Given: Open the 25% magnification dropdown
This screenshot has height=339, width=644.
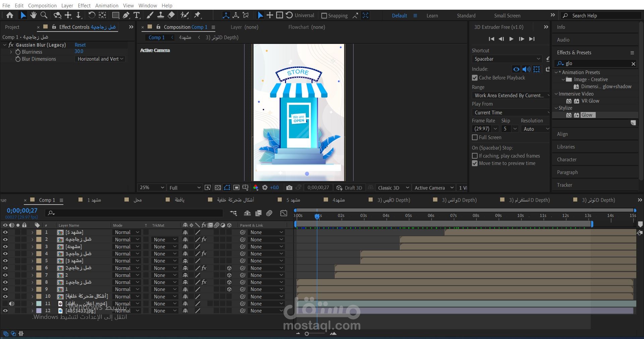Looking at the screenshot, I should (x=152, y=188).
